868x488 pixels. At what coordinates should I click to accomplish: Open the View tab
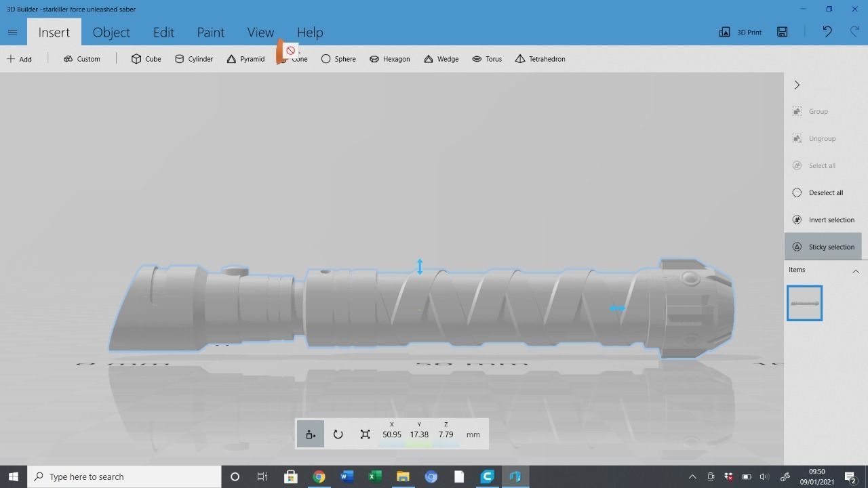coord(260,33)
